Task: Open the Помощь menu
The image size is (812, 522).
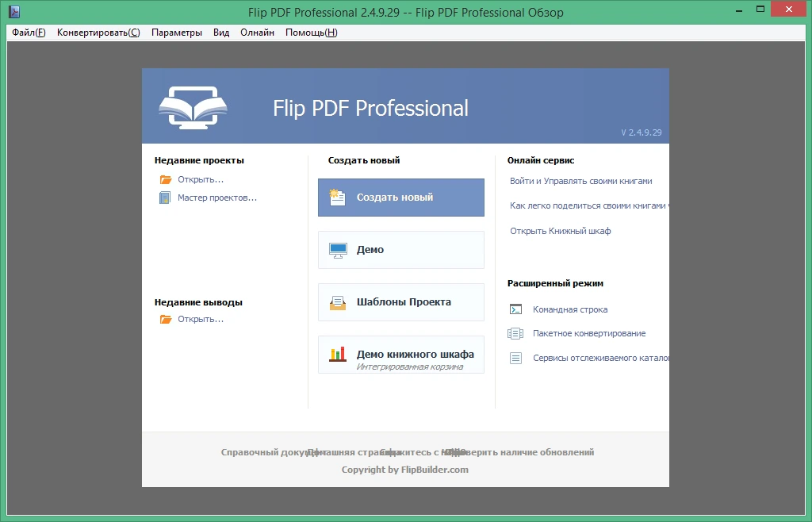Action: pyautogui.click(x=311, y=33)
